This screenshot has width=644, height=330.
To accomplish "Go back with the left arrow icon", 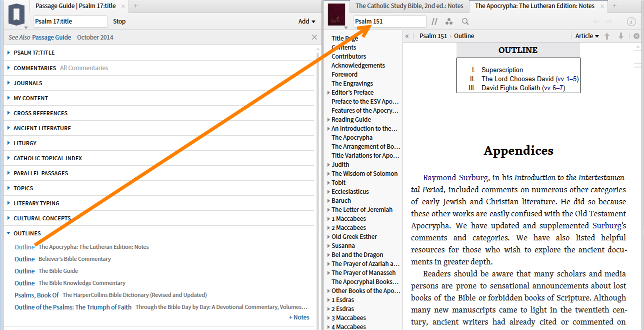I will [x=595, y=22].
